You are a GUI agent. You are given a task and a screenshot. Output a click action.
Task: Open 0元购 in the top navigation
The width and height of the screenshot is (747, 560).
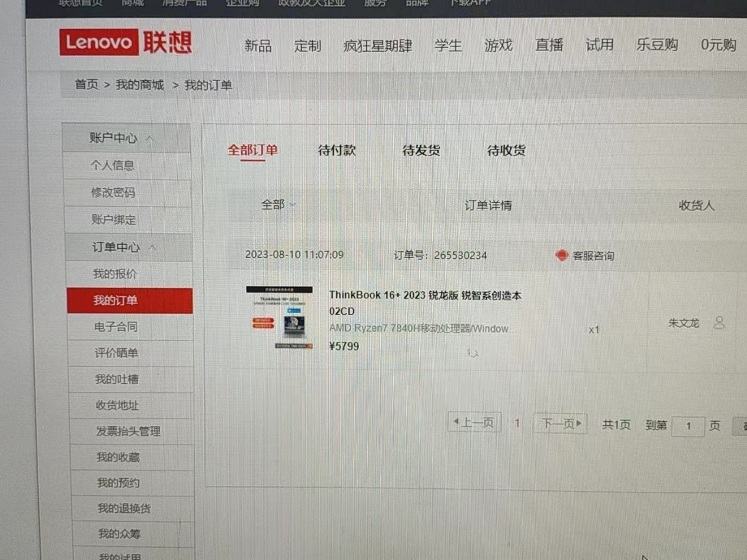(719, 45)
